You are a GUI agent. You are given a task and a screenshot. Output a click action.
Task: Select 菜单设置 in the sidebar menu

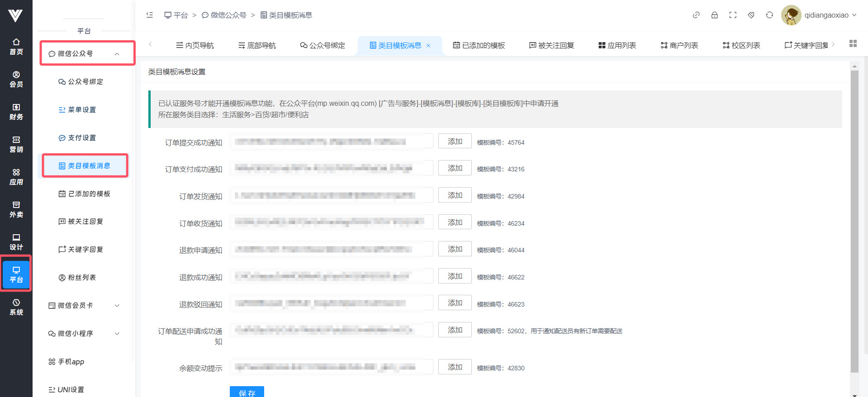point(81,110)
